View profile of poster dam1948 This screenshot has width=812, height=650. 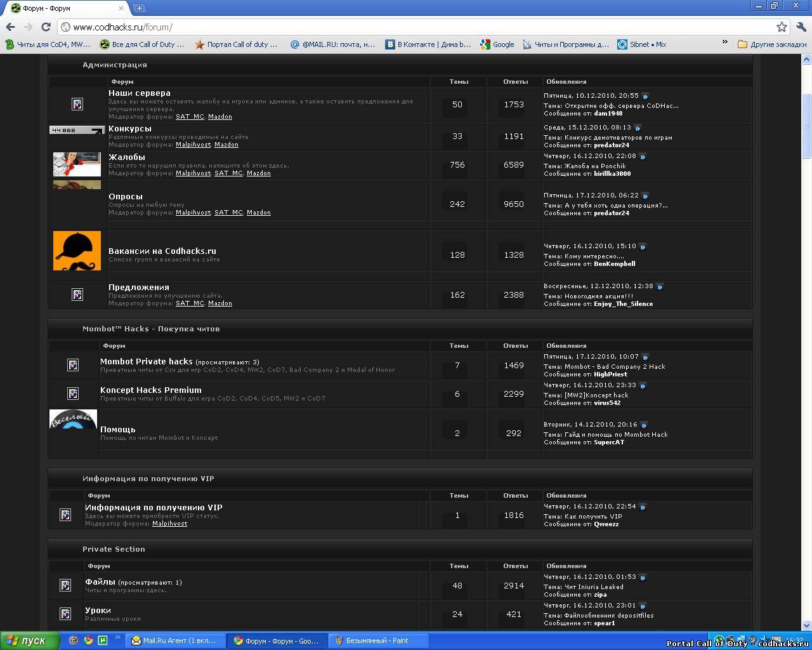click(x=608, y=114)
